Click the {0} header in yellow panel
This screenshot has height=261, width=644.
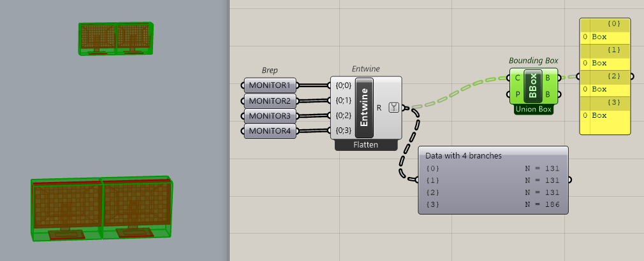[x=605, y=24]
